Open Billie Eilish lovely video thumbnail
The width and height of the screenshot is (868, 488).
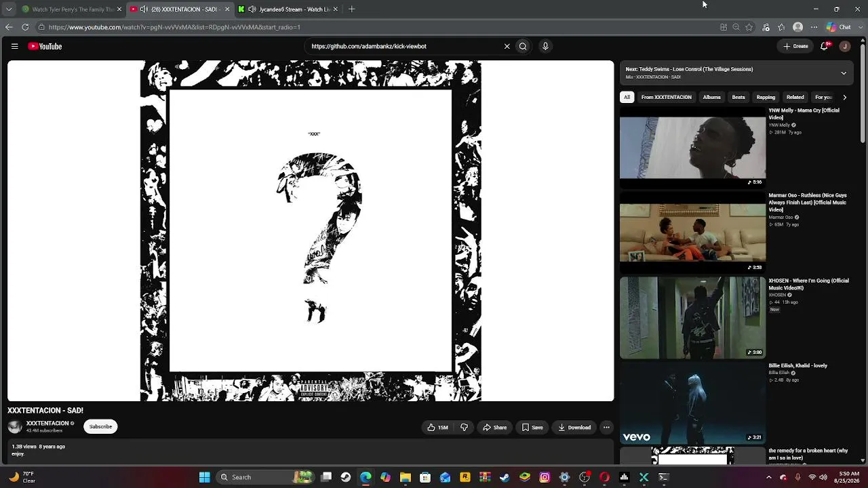692,403
